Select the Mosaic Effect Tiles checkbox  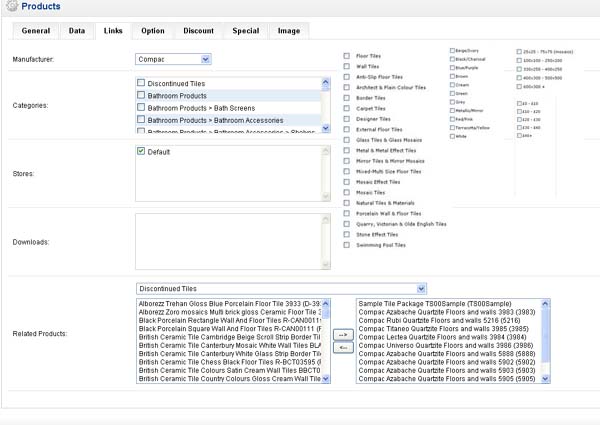pyautogui.click(x=346, y=182)
